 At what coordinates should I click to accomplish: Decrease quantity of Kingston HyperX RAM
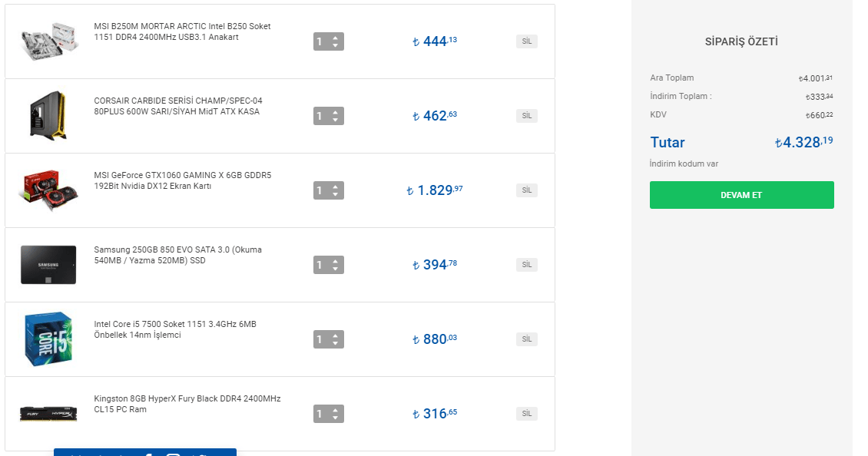(x=336, y=418)
